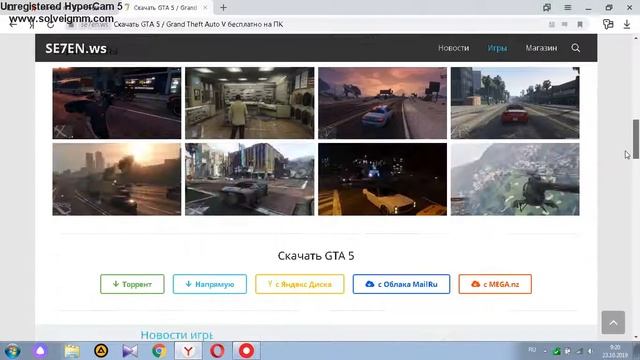Open a new browser tab

point(223,7)
